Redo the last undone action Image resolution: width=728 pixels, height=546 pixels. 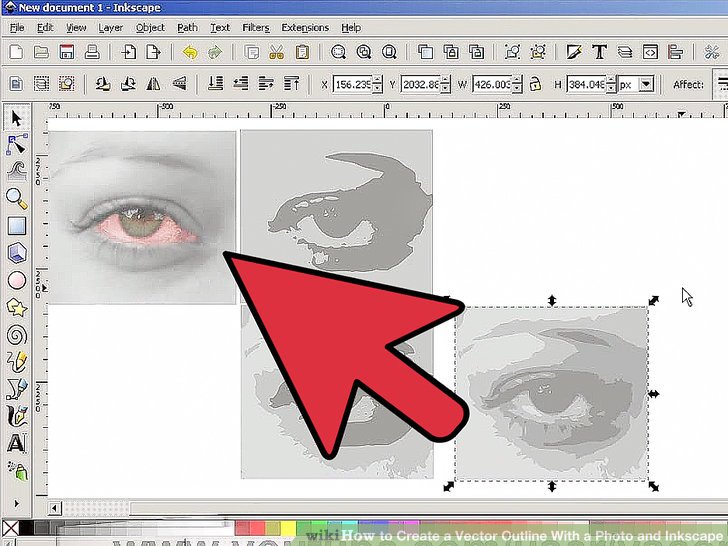tap(214, 52)
